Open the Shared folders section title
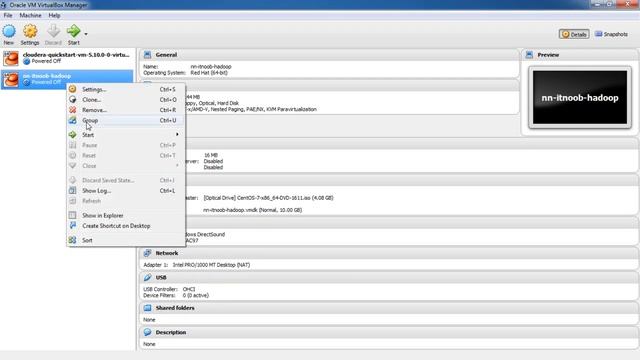Screen dimensions: 640x360 pyautogui.click(x=175, y=308)
